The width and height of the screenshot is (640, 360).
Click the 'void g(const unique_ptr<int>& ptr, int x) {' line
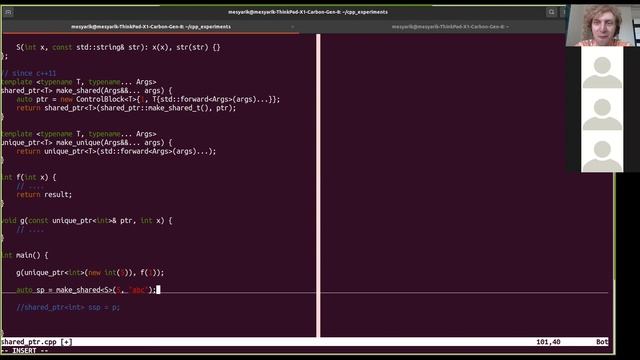pyautogui.click(x=87, y=221)
